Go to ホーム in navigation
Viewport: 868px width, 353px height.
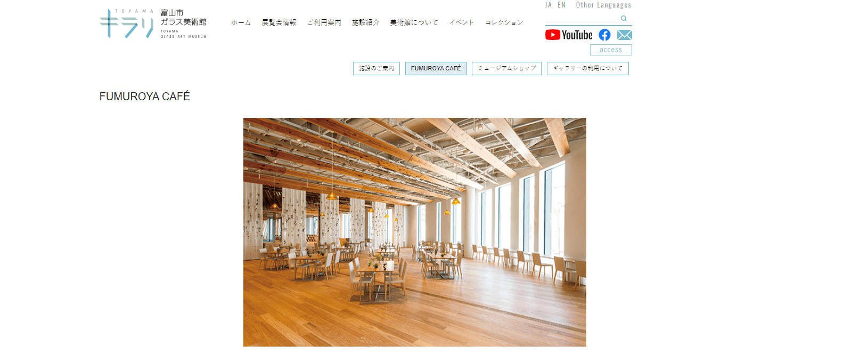[241, 22]
